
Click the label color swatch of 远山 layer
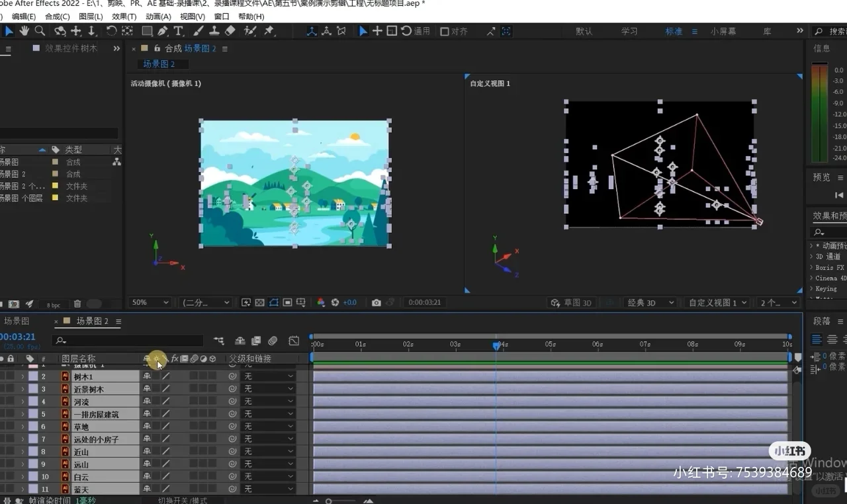point(33,464)
